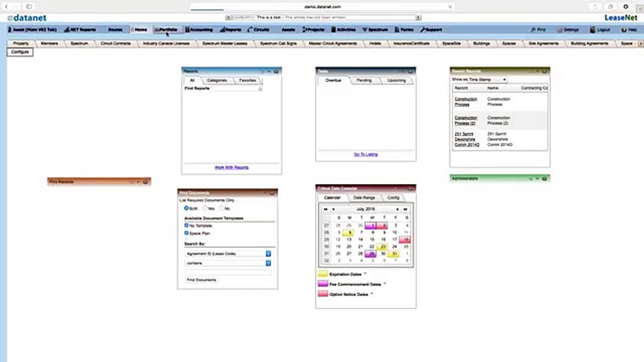Open the NET Reports menu

coord(80,30)
